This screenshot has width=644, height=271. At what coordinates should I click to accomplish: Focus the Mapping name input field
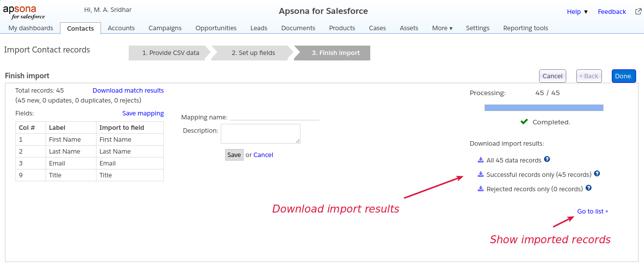[x=275, y=116]
